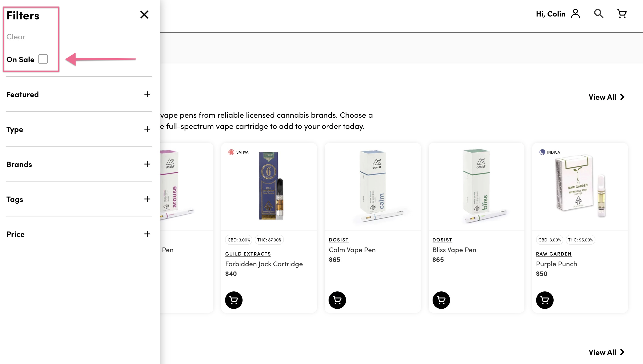The width and height of the screenshot is (643, 364).
Task: Add Purple Punch to cart
Action: [545, 300]
